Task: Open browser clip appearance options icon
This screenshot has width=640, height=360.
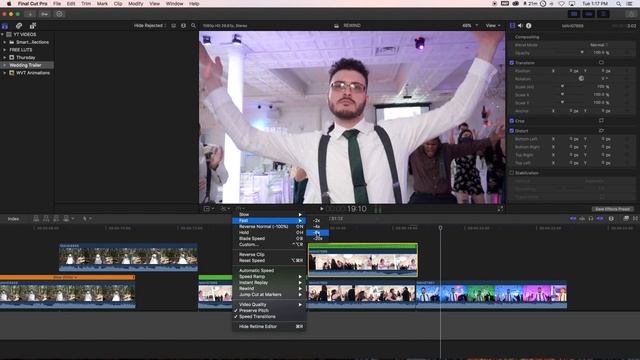Action: pyautogui.click(x=183, y=26)
